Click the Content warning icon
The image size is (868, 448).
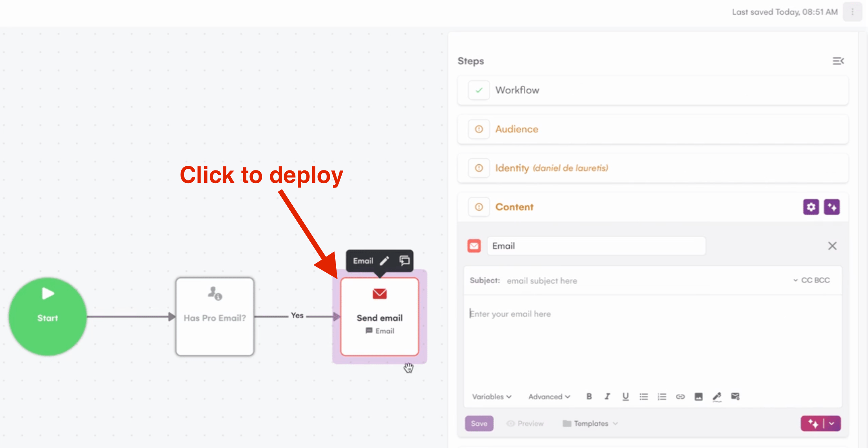[479, 207]
